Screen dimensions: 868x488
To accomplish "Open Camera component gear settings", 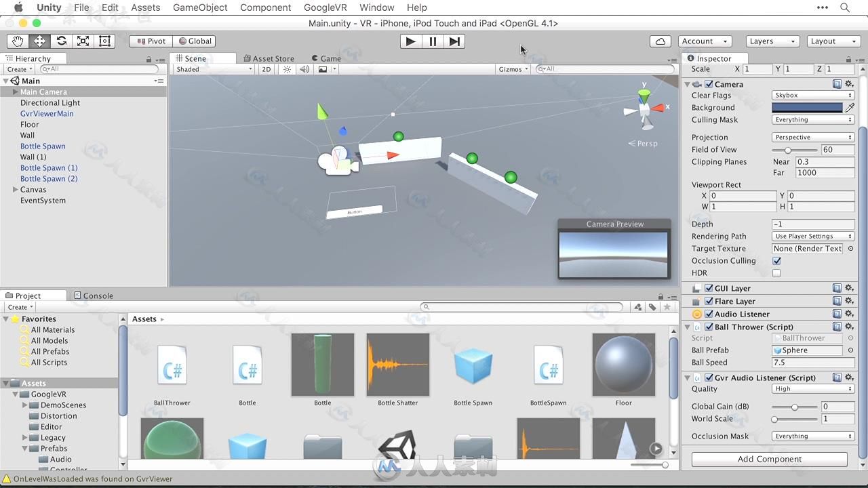I will click(849, 84).
